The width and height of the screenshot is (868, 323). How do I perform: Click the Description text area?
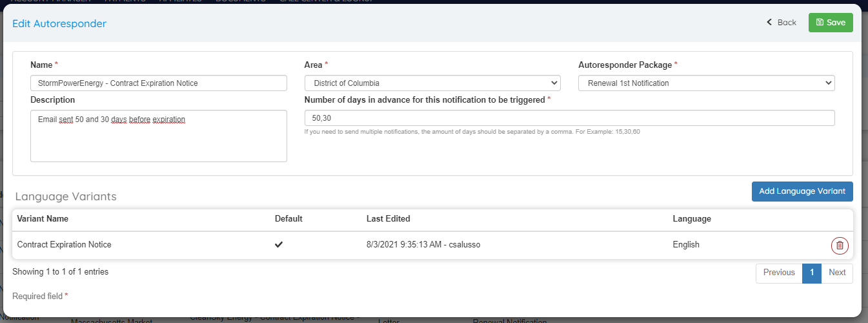coord(159,136)
